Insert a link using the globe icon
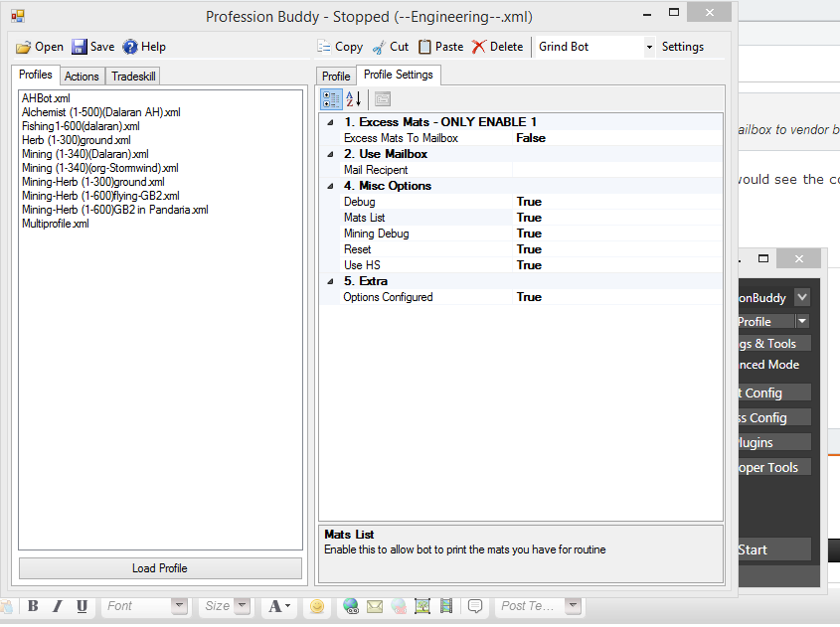The image size is (840, 627). click(x=351, y=605)
